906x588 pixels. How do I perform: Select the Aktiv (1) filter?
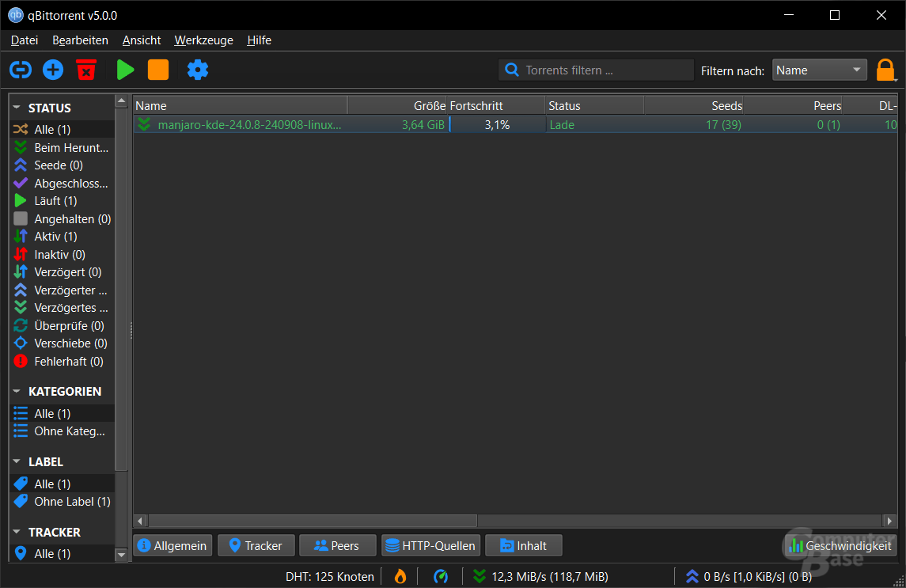click(x=63, y=237)
